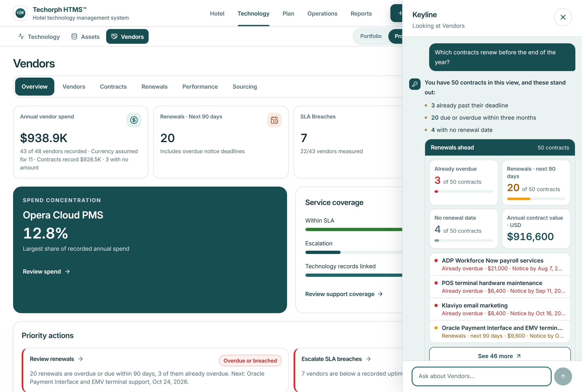The image size is (588, 392).
Task: Click the Keyline key avatar icon
Action: pyautogui.click(x=415, y=84)
